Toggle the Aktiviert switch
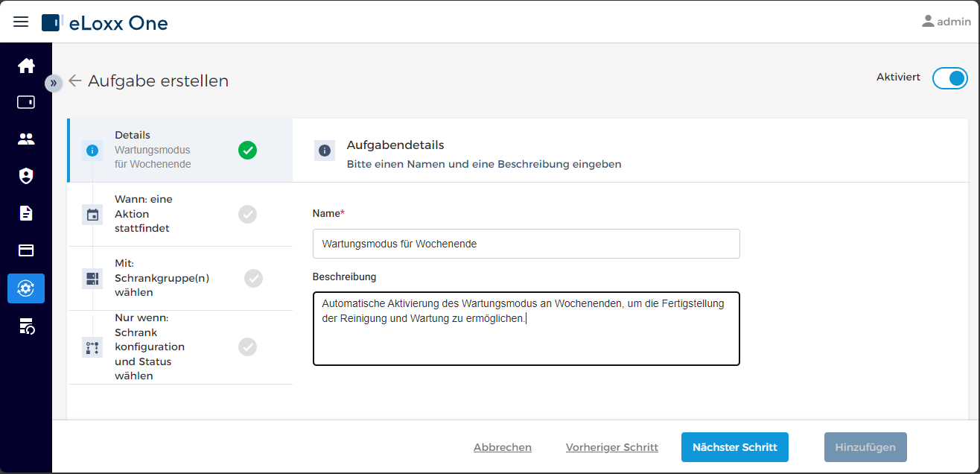 (949, 78)
